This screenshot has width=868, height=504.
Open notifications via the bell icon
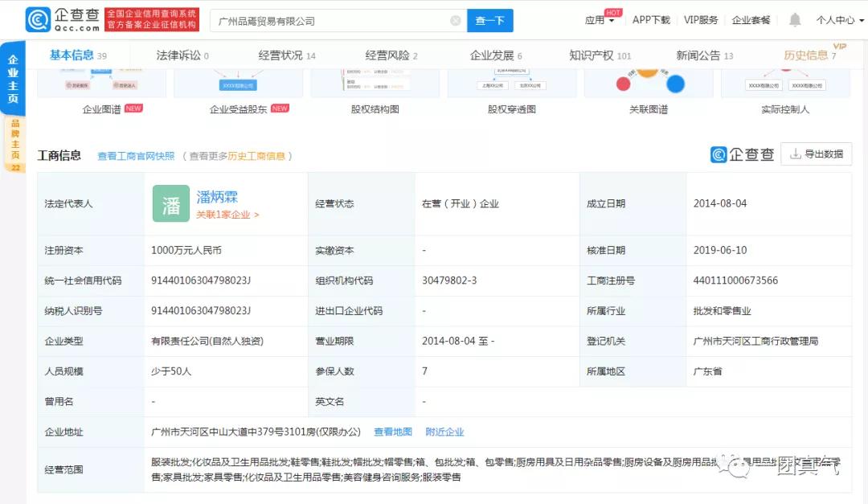point(795,19)
